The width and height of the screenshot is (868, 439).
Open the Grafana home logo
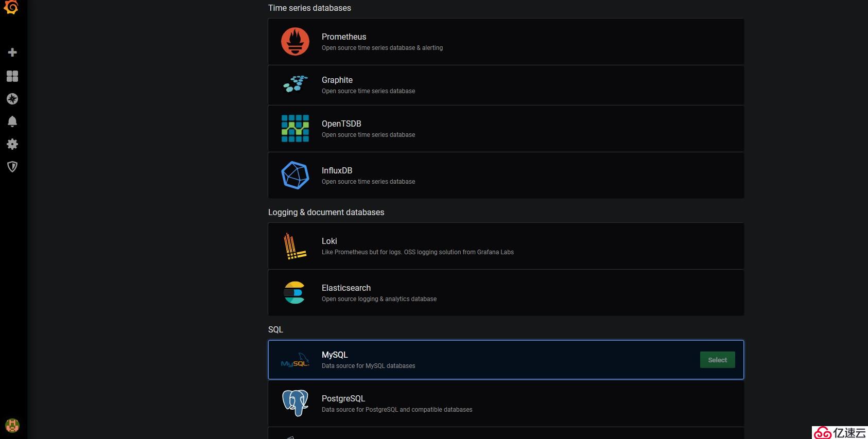(x=11, y=7)
